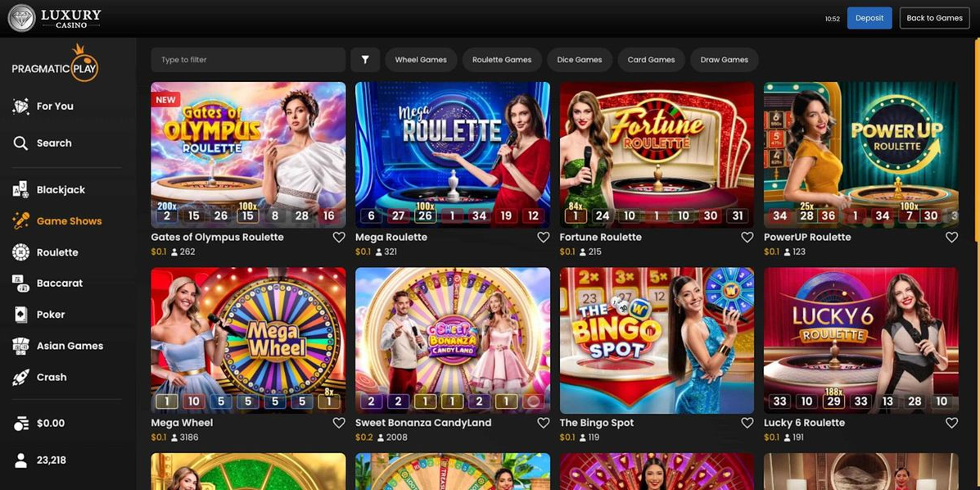Viewport: 980px width, 490px height.
Task: Click the Back to Games button
Action: [x=934, y=18]
